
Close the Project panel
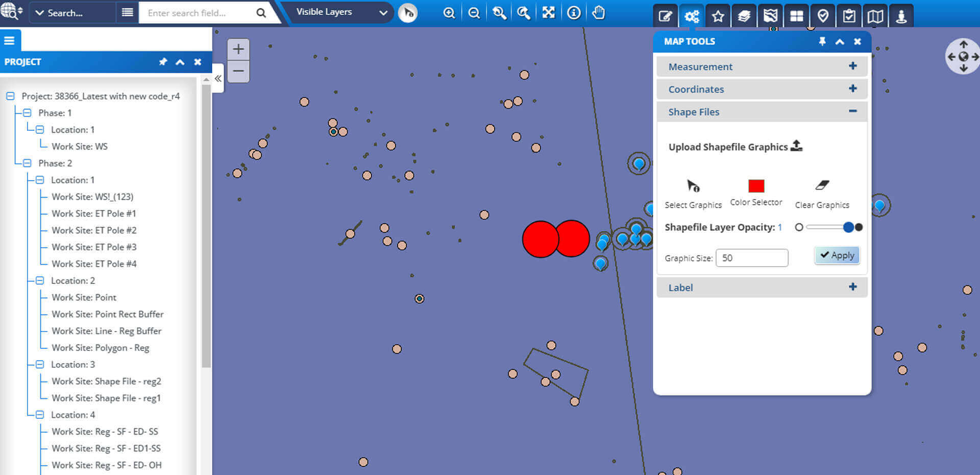pyautogui.click(x=198, y=62)
